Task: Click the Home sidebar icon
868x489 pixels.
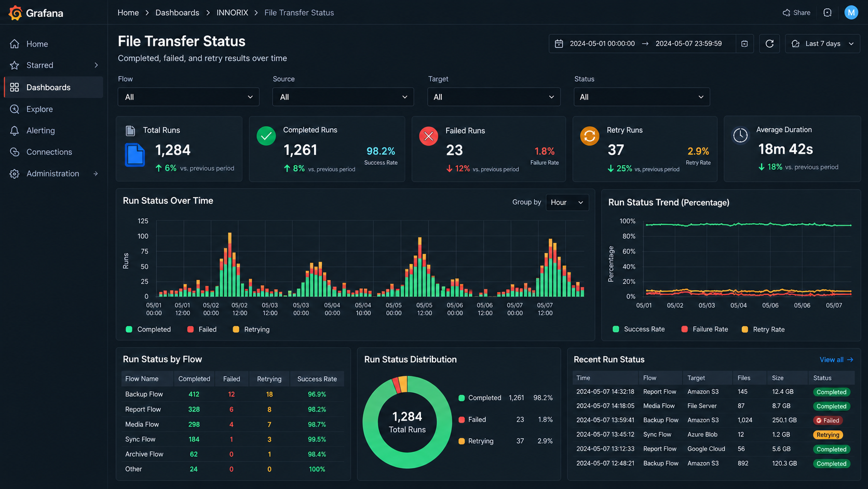Action: tap(15, 44)
